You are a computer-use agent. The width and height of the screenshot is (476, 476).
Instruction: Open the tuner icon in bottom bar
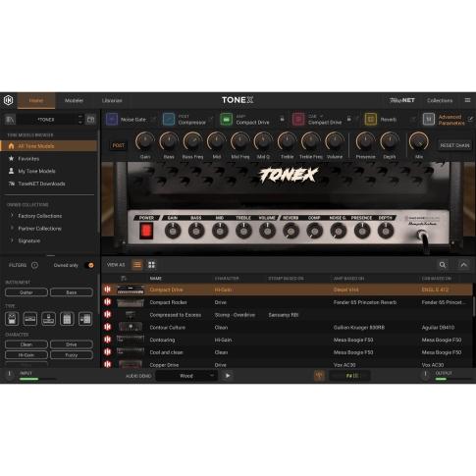pyautogui.click(x=319, y=376)
